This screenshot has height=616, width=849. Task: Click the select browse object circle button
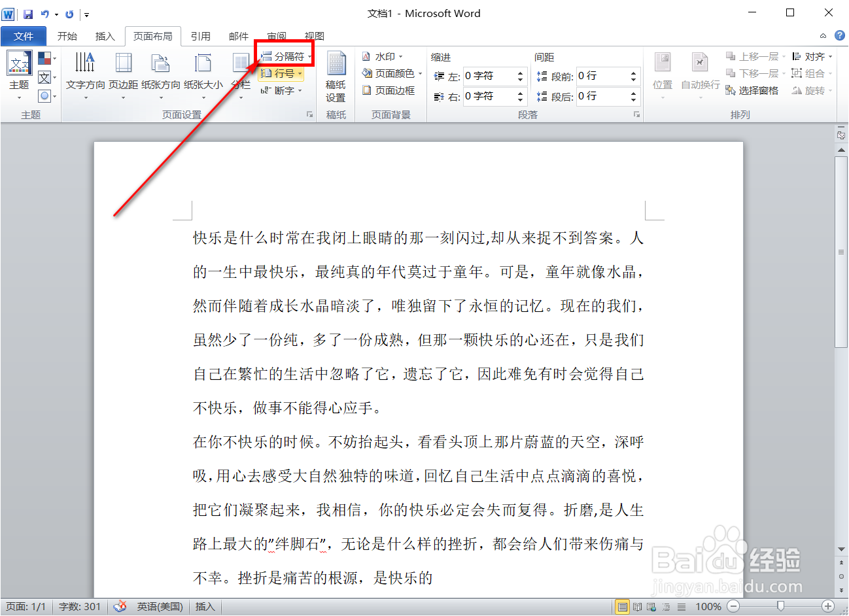click(x=841, y=575)
